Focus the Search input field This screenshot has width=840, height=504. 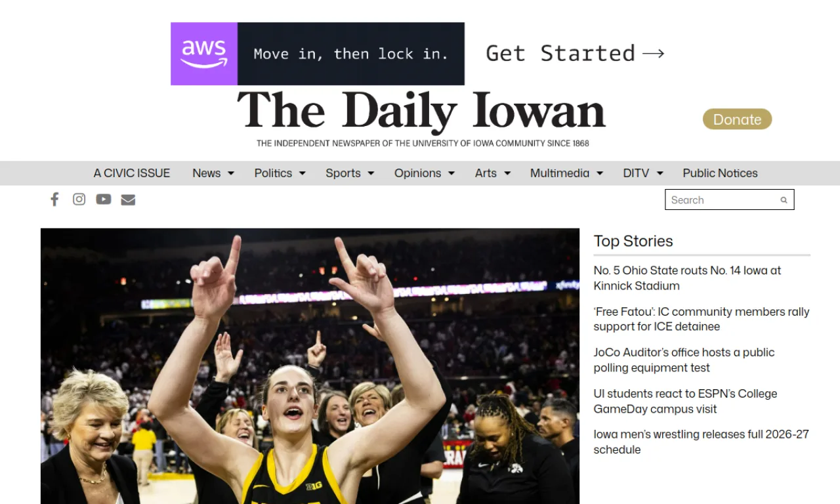[x=729, y=200]
